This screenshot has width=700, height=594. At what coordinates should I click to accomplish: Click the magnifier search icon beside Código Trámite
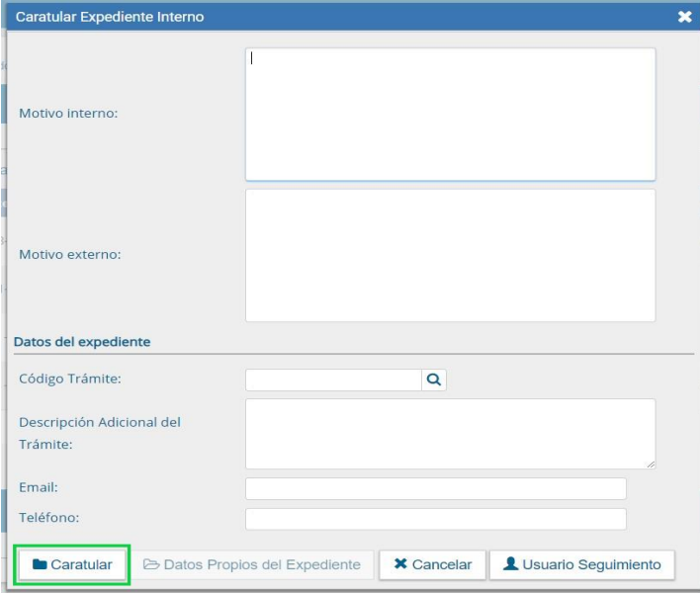coord(434,381)
